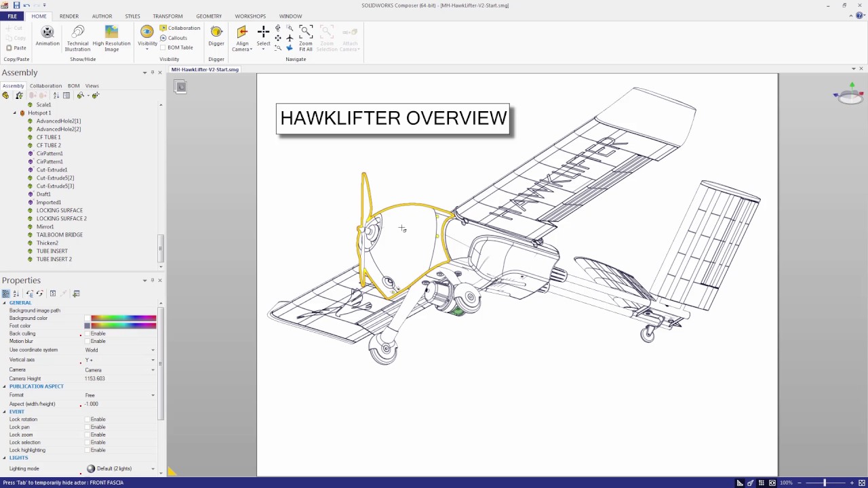Click the Select crosshair tool
868x488 pixels.
coord(263,32)
